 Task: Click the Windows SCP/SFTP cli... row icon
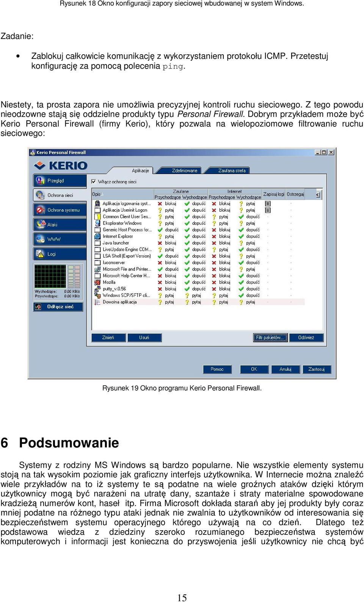tap(97, 295)
